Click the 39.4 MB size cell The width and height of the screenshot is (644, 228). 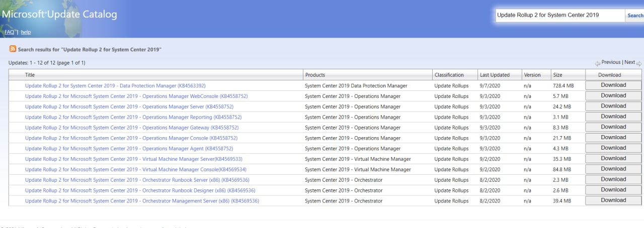(x=562, y=201)
